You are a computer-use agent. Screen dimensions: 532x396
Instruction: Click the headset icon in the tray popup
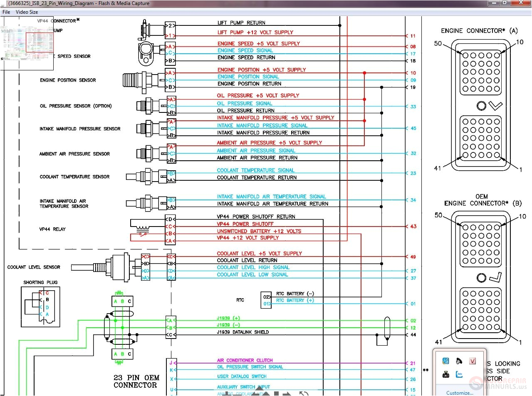coord(458,361)
